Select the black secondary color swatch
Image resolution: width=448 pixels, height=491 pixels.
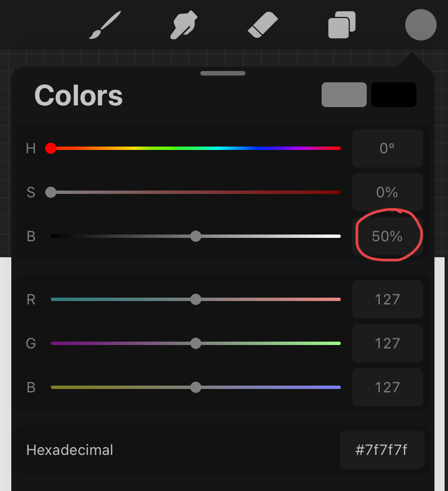pos(394,95)
